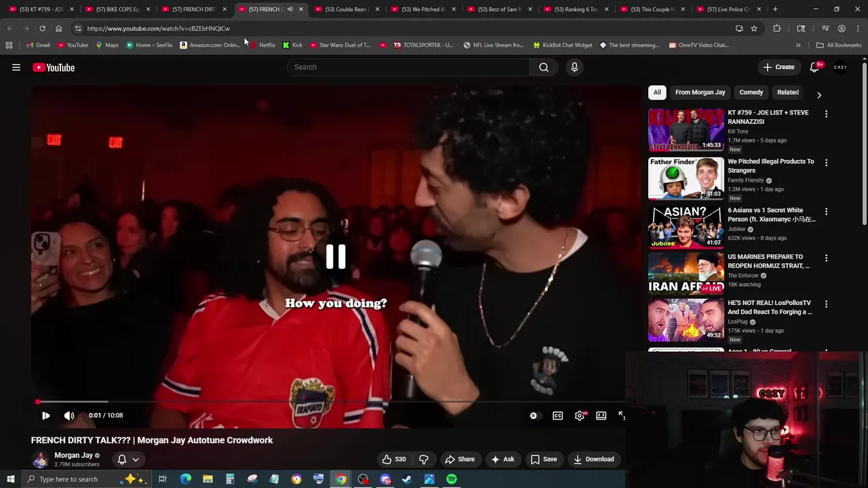Open the Kick bookmark

[292, 45]
